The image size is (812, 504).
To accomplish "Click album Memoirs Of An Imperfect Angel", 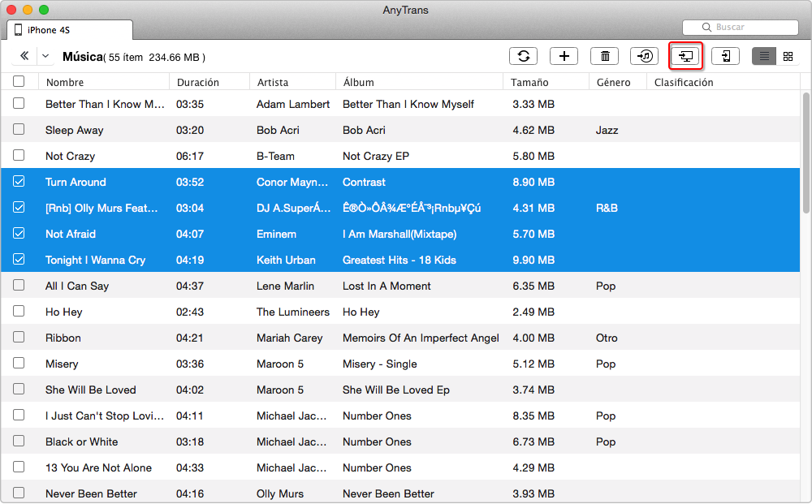I will (x=421, y=338).
